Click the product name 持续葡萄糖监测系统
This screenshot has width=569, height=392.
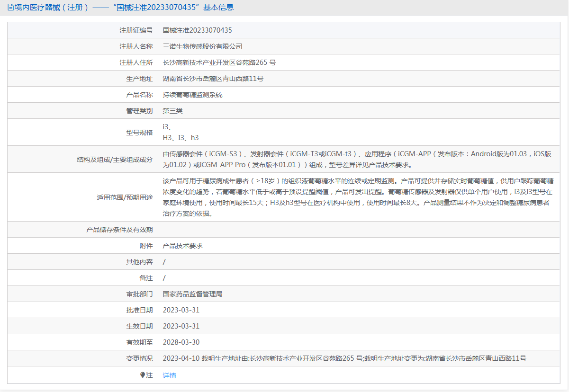192,95
